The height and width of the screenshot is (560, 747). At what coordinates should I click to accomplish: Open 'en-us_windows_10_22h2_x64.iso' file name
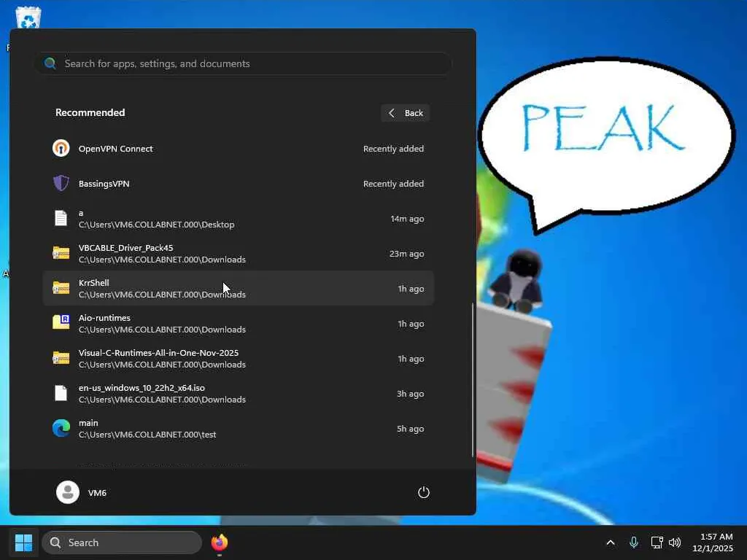(x=142, y=388)
